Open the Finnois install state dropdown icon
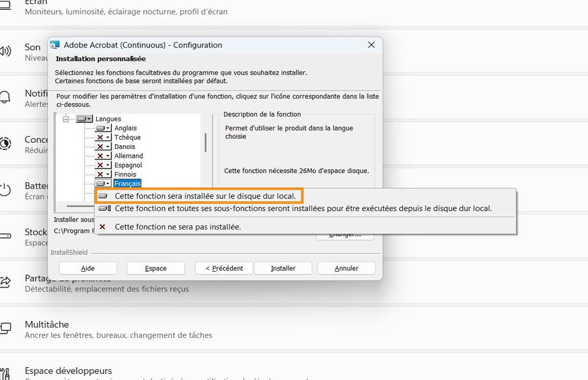The width and height of the screenshot is (588, 380). tap(103, 175)
